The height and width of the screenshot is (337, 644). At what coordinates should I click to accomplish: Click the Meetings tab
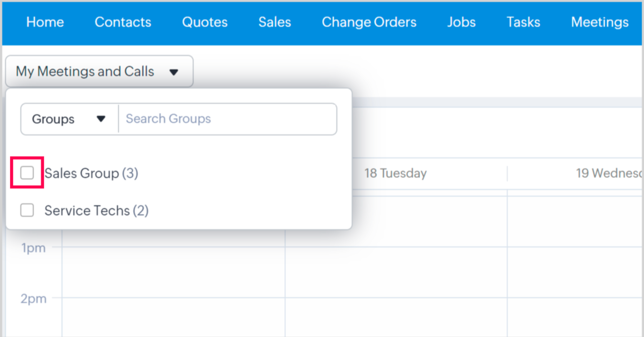point(599,22)
